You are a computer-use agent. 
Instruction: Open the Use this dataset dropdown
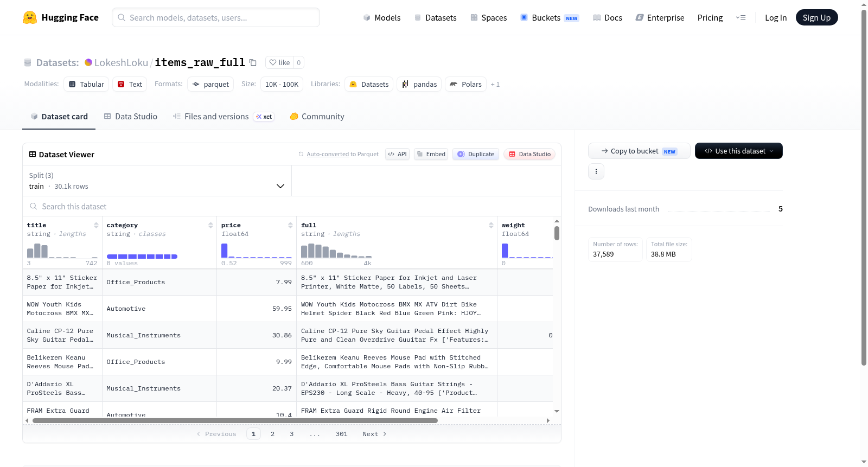tap(739, 151)
